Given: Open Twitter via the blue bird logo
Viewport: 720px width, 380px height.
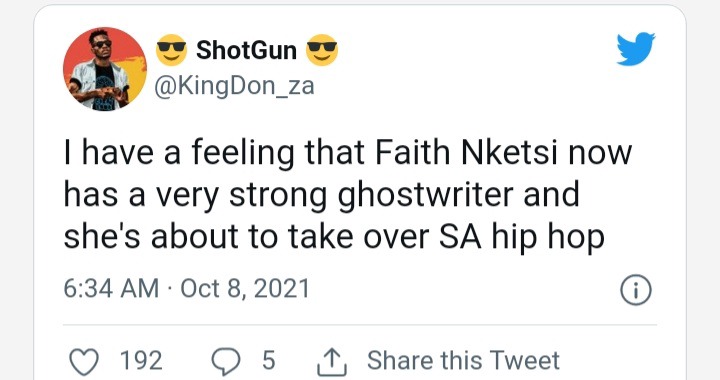Looking at the screenshot, I should click(x=636, y=49).
